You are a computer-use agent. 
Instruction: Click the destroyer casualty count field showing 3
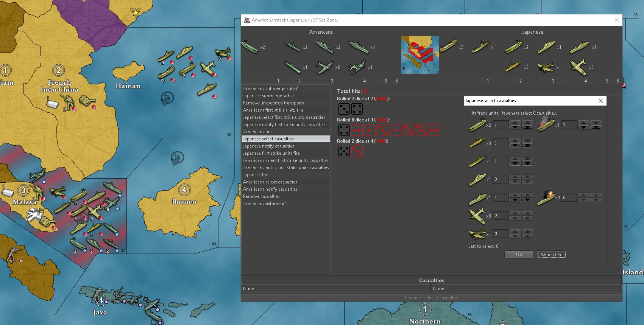click(501, 143)
